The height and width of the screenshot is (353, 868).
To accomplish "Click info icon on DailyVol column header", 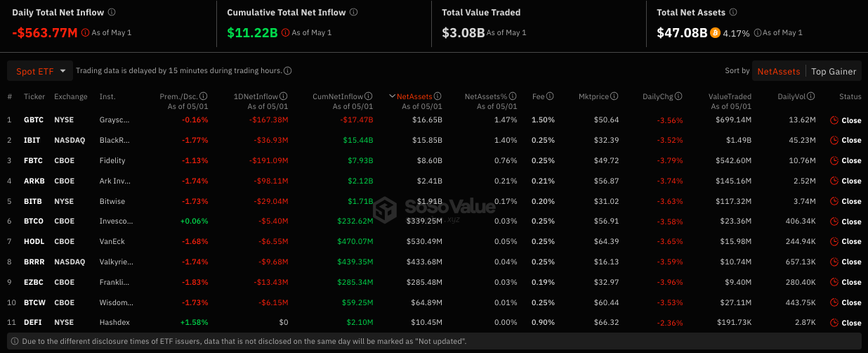I will tap(811, 96).
